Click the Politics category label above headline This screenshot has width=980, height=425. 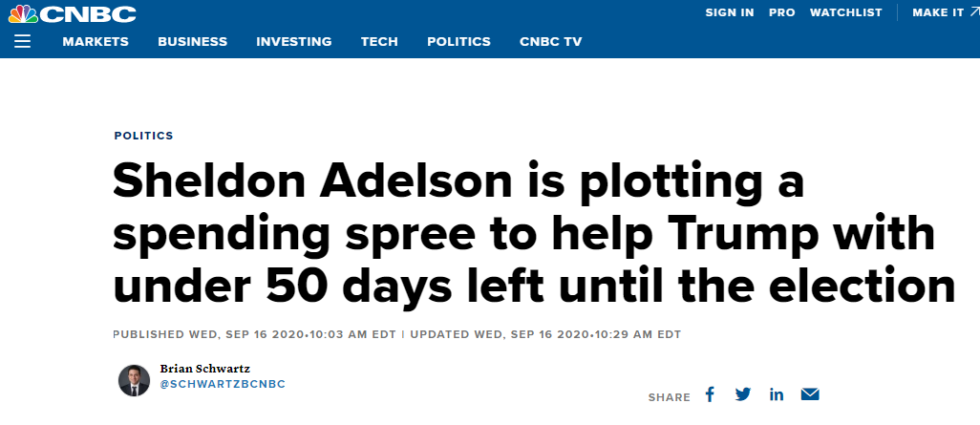coord(144,136)
